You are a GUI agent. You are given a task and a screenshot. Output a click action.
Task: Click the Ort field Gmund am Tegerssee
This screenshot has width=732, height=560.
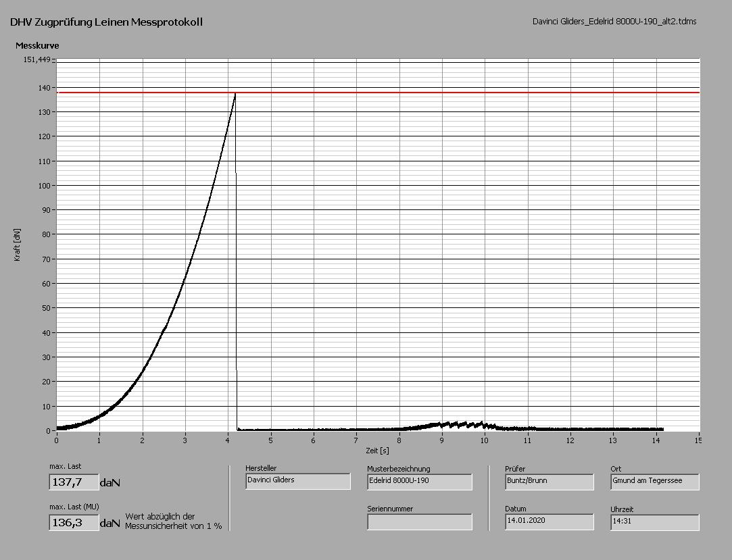click(655, 482)
